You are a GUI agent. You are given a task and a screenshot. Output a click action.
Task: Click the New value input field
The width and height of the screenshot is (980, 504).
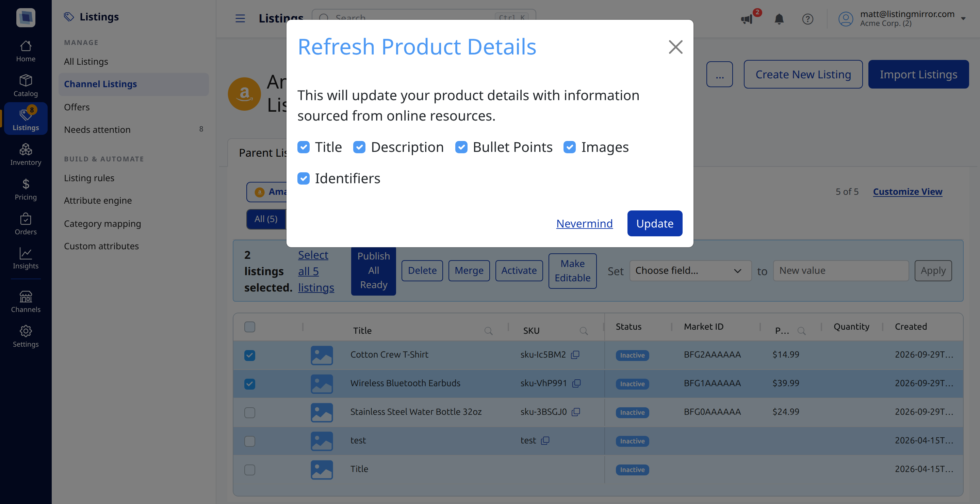[x=841, y=271]
